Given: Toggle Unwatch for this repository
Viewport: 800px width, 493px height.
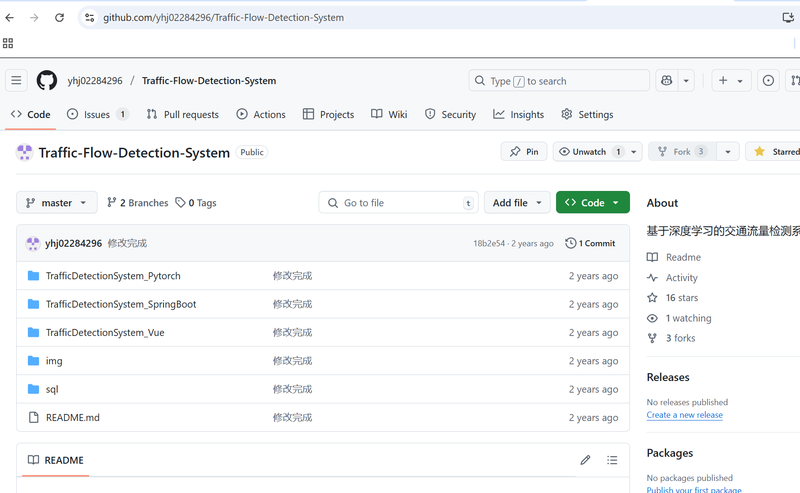Looking at the screenshot, I should (589, 152).
